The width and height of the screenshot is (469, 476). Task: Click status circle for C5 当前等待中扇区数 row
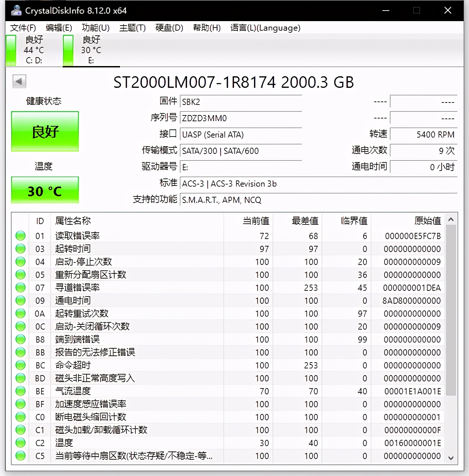[20, 456]
